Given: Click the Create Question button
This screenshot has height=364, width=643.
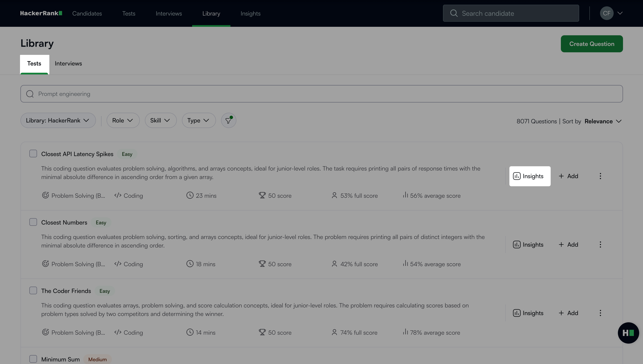Looking at the screenshot, I should [592, 44].
